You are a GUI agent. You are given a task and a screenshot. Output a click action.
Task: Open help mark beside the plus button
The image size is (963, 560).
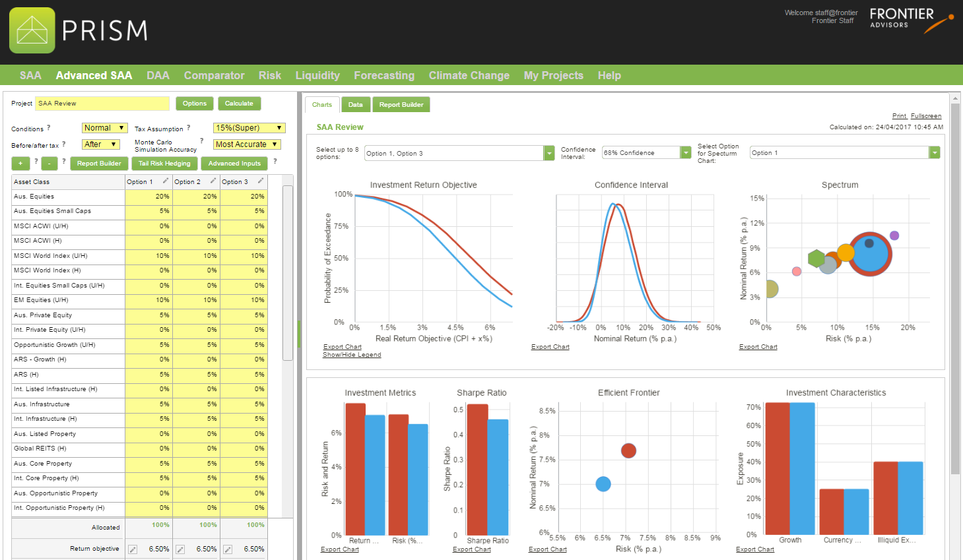[36, 162]
